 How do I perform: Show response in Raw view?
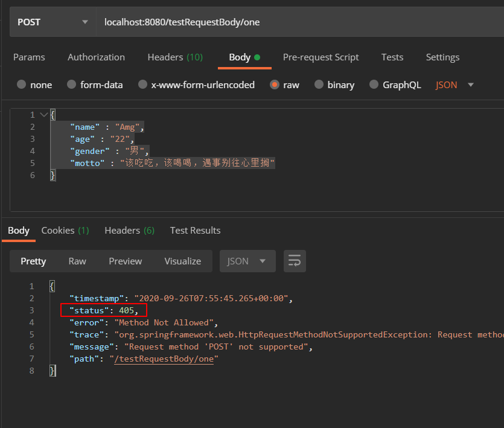[77, 261]
